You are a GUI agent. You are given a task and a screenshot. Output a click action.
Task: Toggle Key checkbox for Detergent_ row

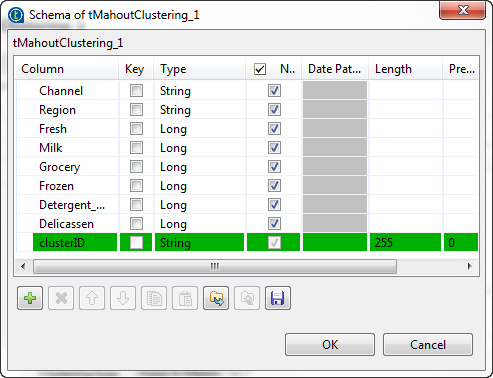point(136,205)
